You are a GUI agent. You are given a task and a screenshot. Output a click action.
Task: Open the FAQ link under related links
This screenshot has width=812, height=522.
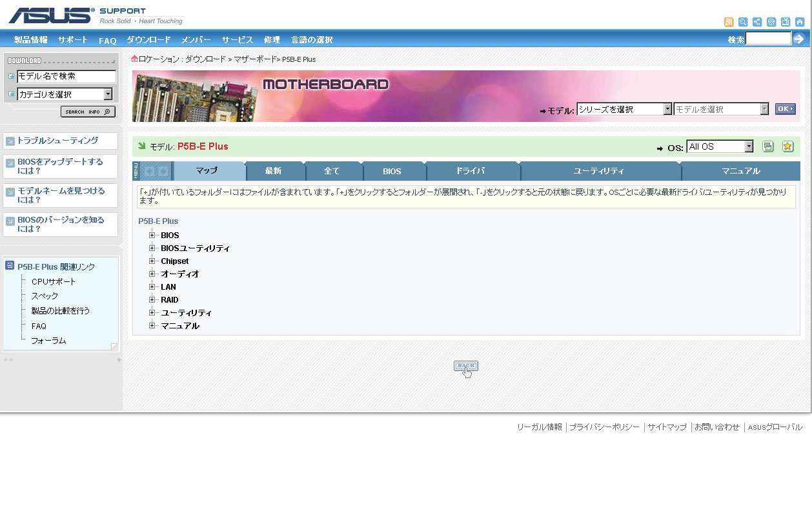pos(39,326)
